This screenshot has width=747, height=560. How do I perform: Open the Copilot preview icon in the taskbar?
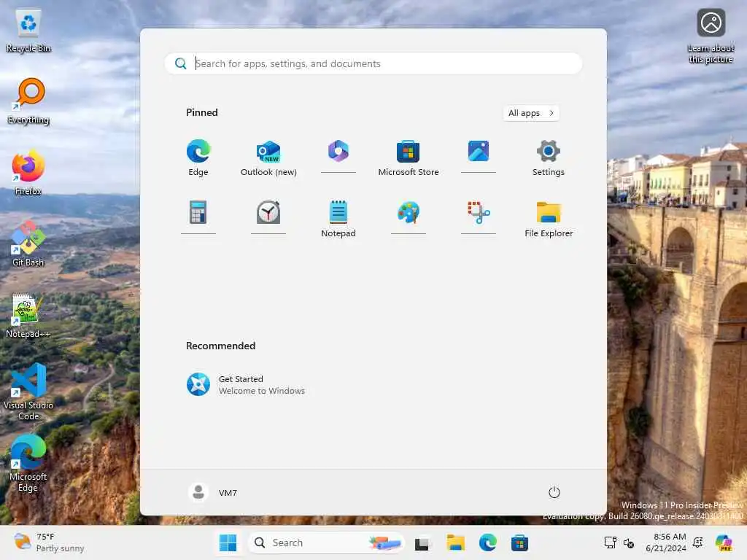(x=723, y=542)
